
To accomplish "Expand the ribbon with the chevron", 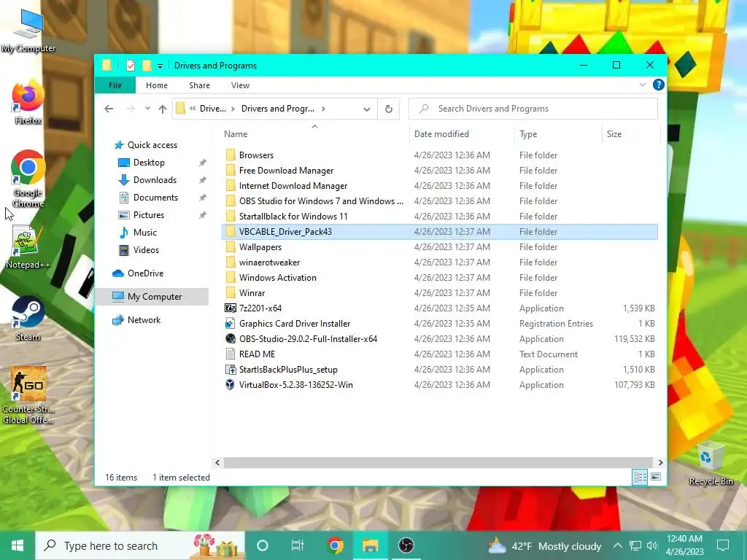I will (x=642, y=85).
